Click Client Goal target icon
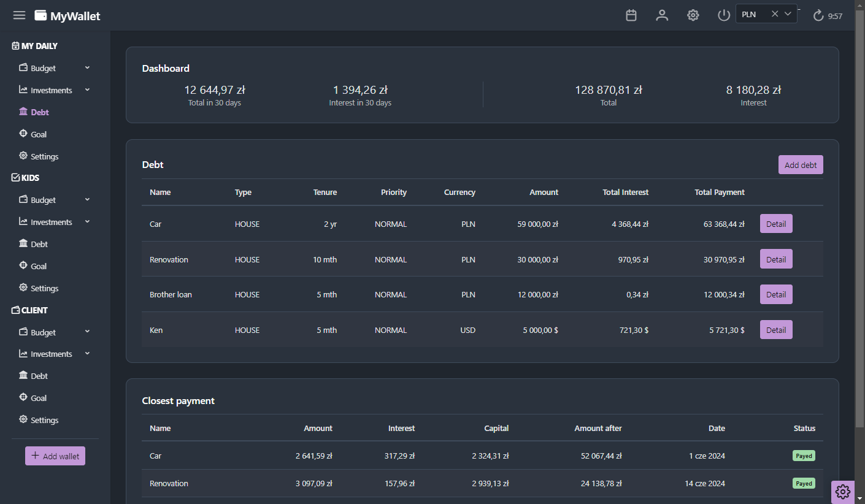 23,397
